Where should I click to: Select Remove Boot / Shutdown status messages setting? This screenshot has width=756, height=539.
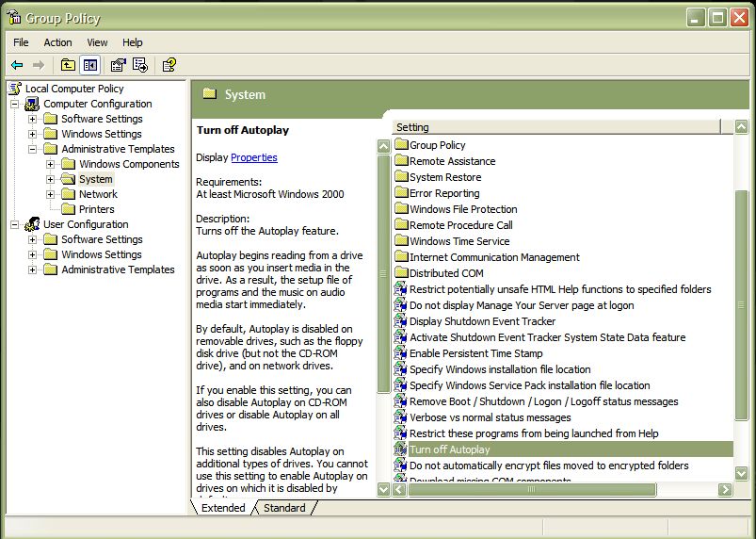coord(537,401)
